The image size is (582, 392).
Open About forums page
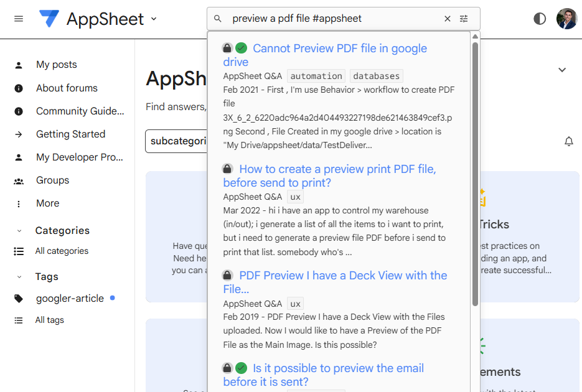pos(67,88)
